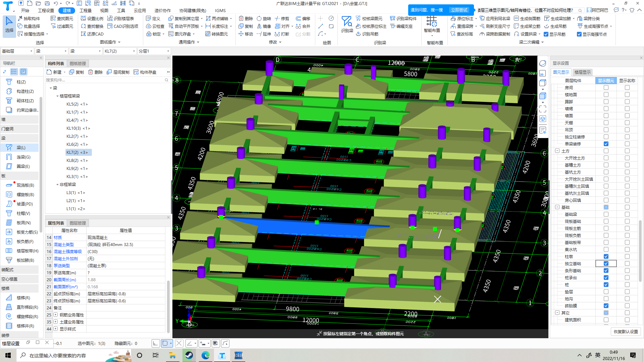The height and width of the screenshot is (362, 644).
Task: Open the 云应用 ribbon tab
Action: tap(140, 10)
